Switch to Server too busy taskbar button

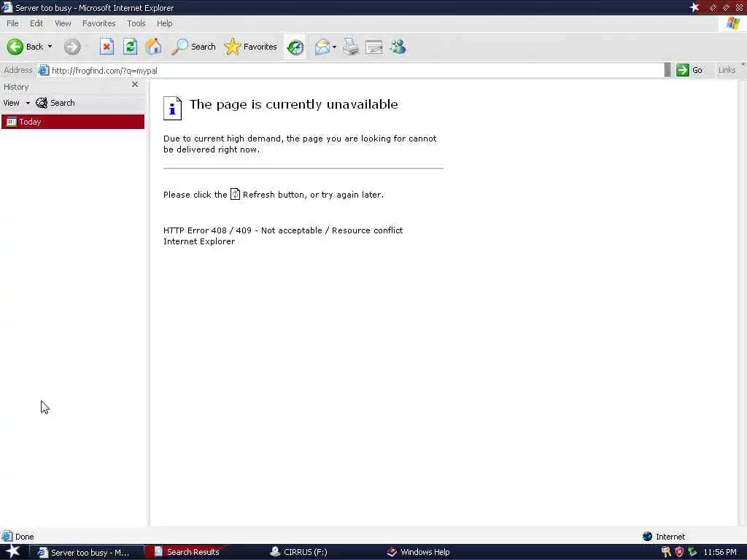tap(87, 553)
